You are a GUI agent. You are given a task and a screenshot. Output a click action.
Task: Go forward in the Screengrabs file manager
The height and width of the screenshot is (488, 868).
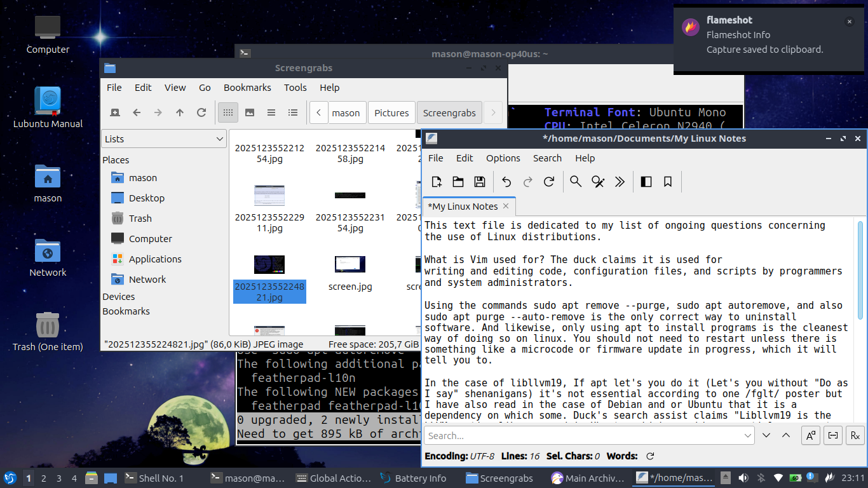point(158,112)
